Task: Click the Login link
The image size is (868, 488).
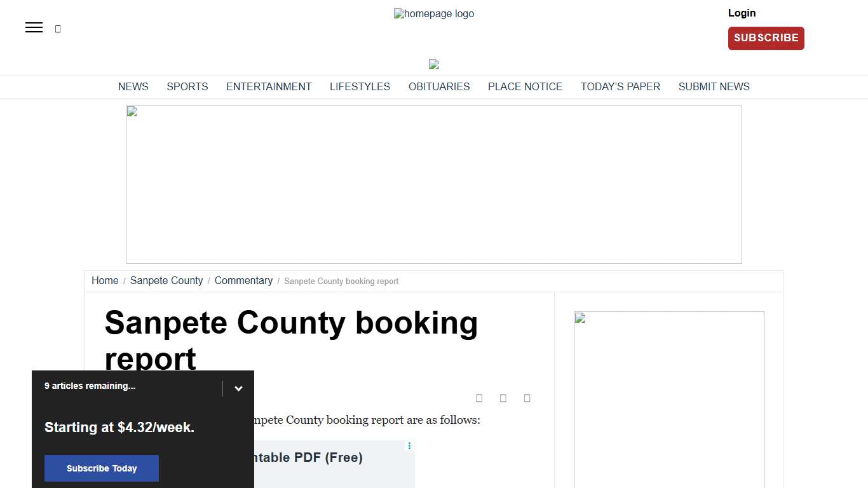Action: pos(742,13)
